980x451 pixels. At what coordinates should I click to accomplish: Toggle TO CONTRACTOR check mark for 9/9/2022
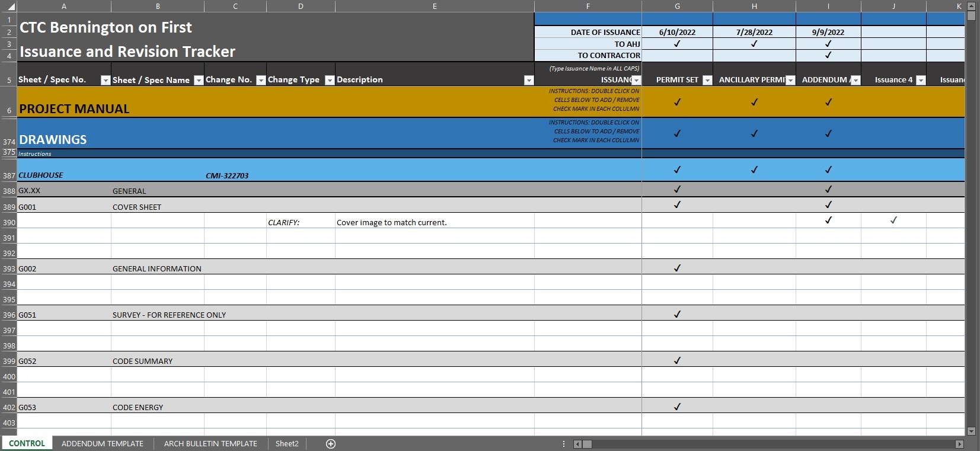828,55
